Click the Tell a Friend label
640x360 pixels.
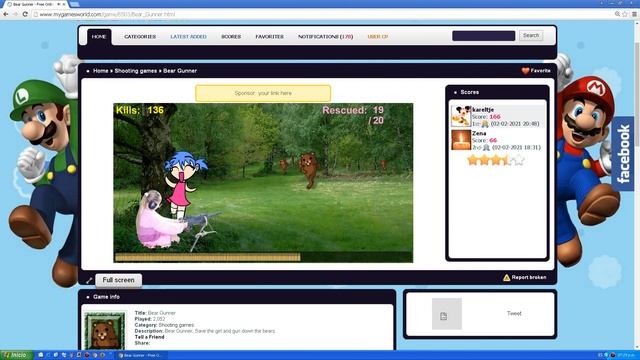tap(149, 337)
